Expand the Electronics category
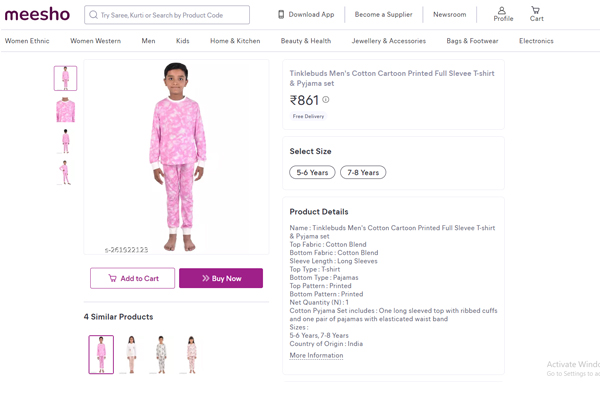Screen dimensions: 600x400 click(536, 41)
